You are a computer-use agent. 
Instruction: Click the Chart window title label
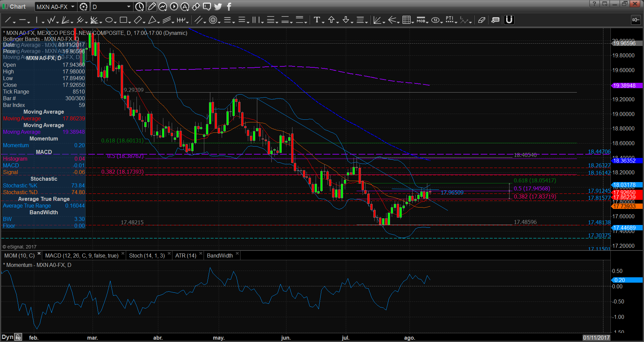[x=17, y=7]
